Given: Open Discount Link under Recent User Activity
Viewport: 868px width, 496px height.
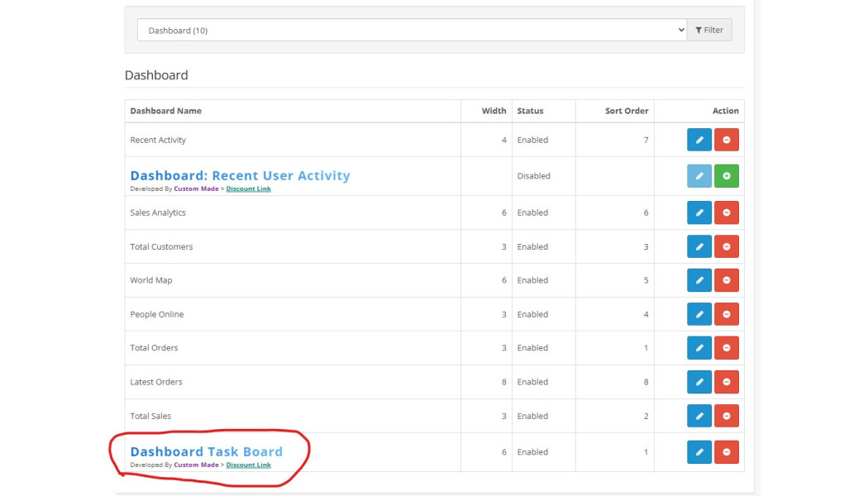Looking at the screenshot, I should [x=249, y=188].
